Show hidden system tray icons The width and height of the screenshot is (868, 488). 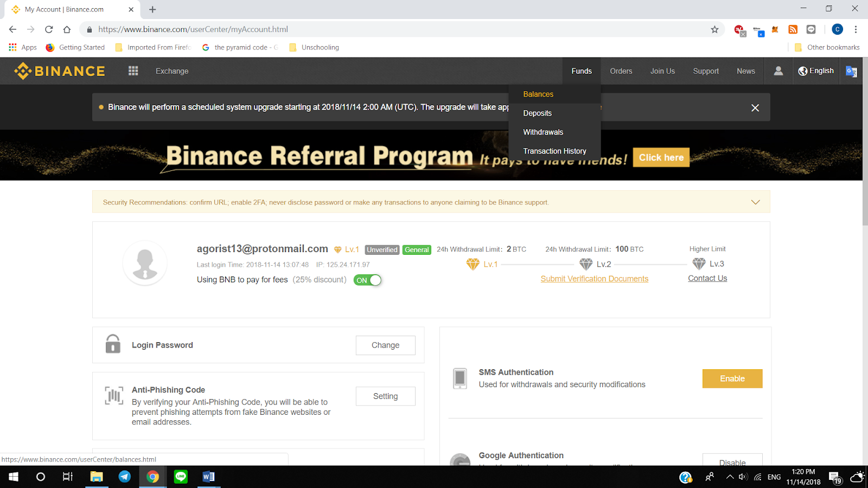tap(730, 477)
